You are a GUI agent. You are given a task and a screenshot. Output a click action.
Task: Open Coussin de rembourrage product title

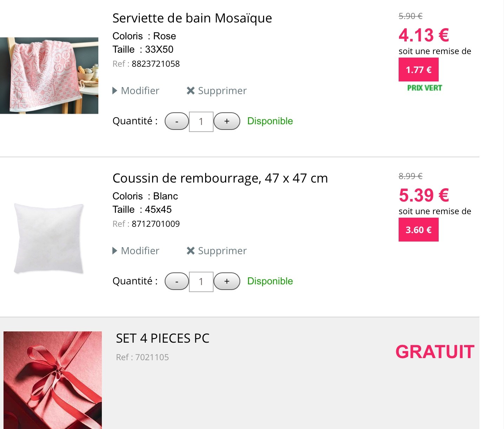click(220, 178)
